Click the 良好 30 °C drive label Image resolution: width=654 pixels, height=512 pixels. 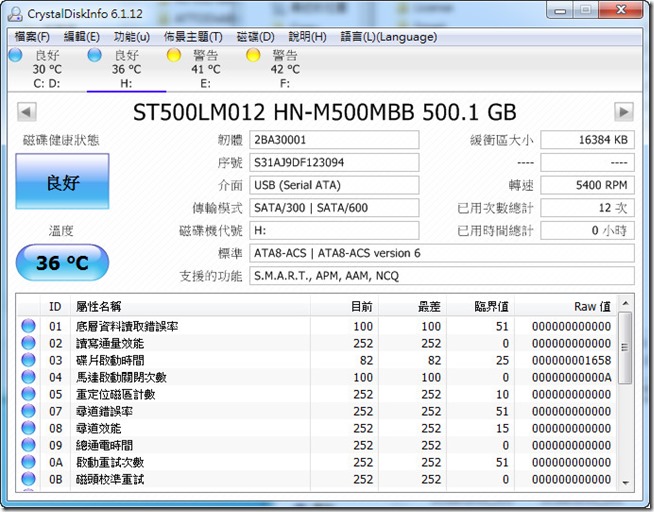[47, 62]
